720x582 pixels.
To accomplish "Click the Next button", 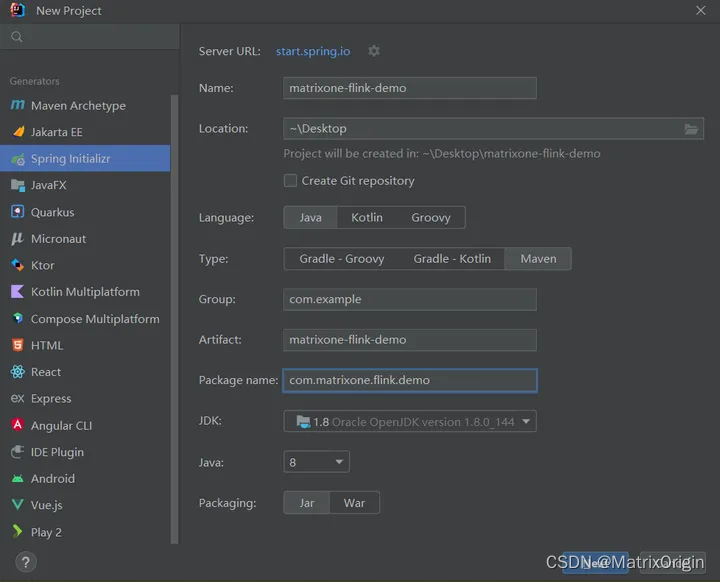I will [595, 563].
